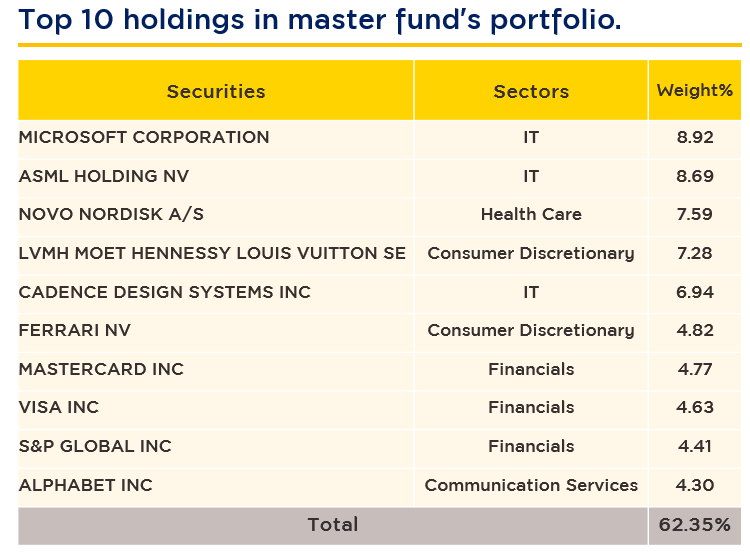Viewport: 750px width, 552px height.
Task: Select the MASTERCARD INC cell
Action: (x=101, y=369)
